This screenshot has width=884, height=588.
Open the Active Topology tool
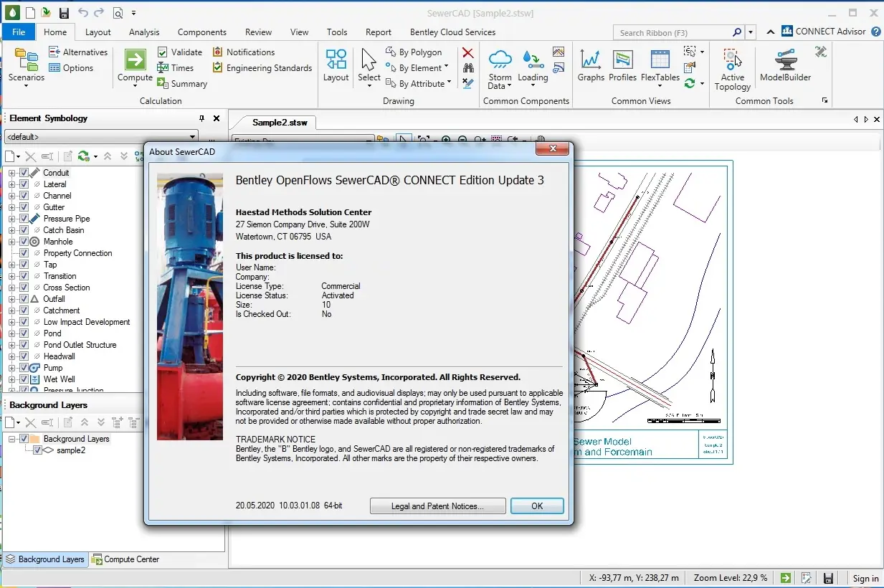pos(732,69)
